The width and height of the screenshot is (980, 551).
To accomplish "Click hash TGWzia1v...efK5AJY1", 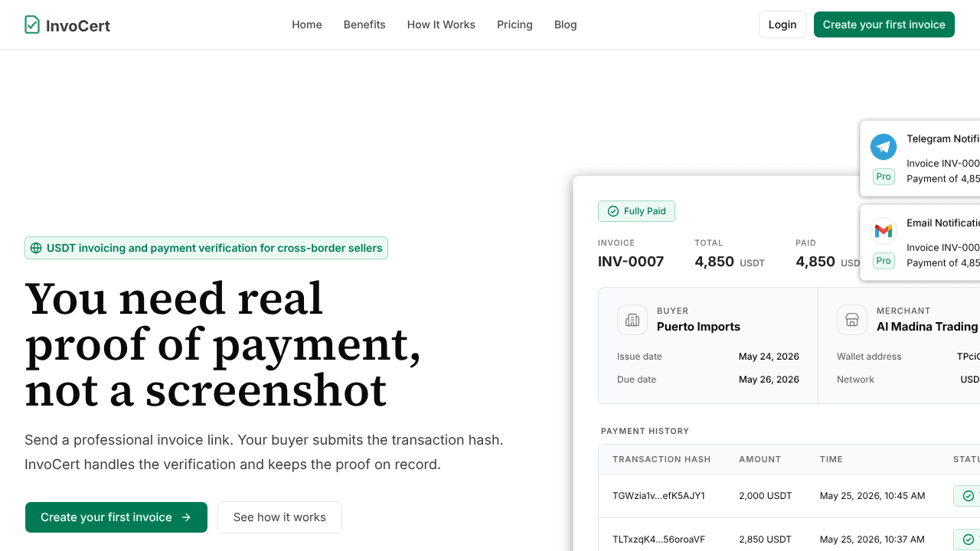I will click(658, 496).
